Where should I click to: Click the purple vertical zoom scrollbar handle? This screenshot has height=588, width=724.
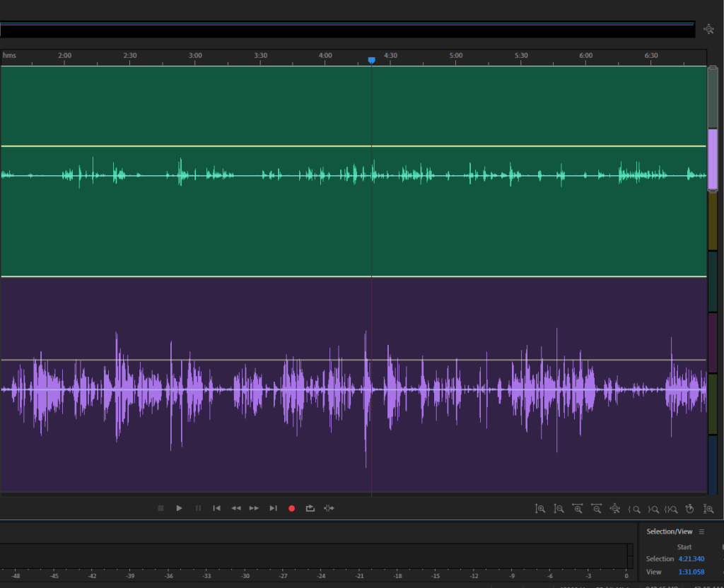pos(713,160)
